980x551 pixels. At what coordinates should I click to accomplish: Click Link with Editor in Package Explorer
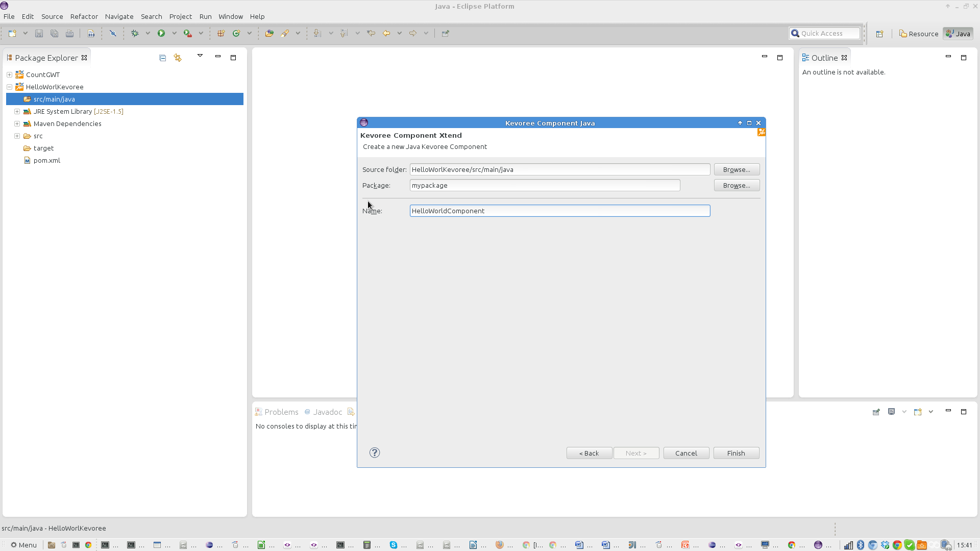pos(178,58)
